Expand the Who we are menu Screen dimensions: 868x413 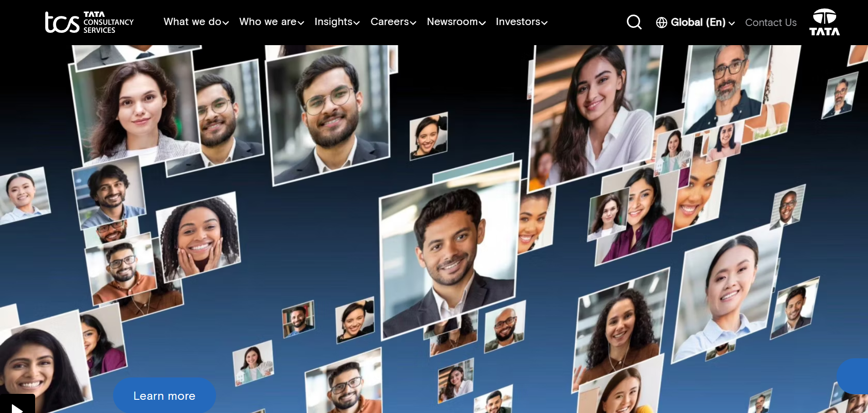pos(272,22)
